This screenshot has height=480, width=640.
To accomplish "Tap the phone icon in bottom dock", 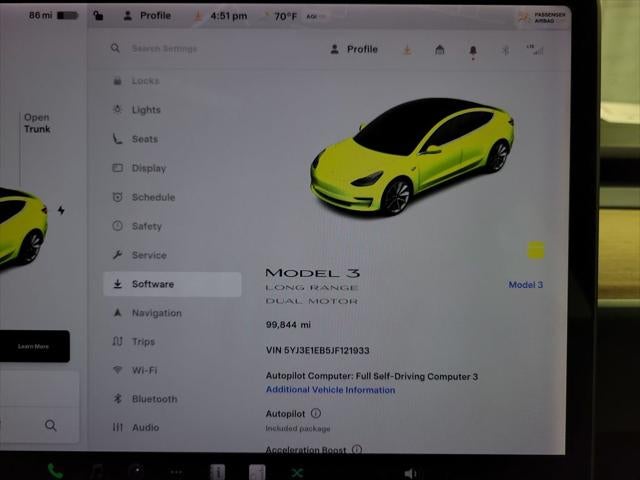I will click(55, 470).
